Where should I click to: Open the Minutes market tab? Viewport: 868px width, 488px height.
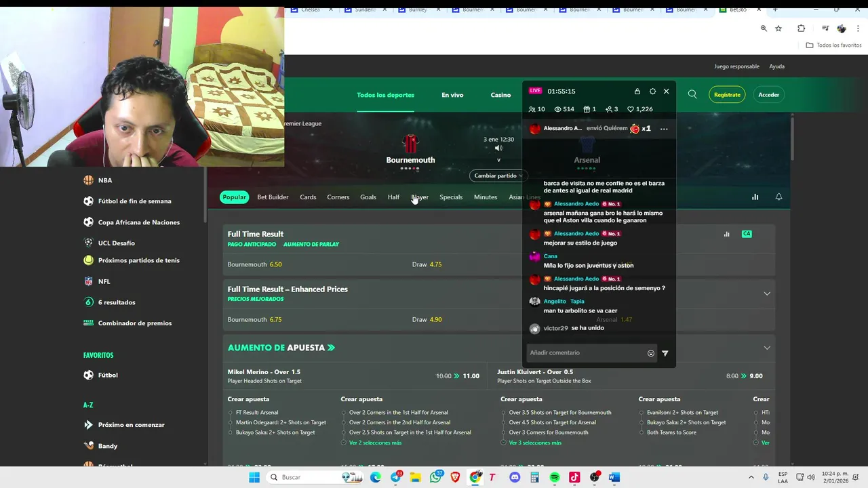point(486,197)
